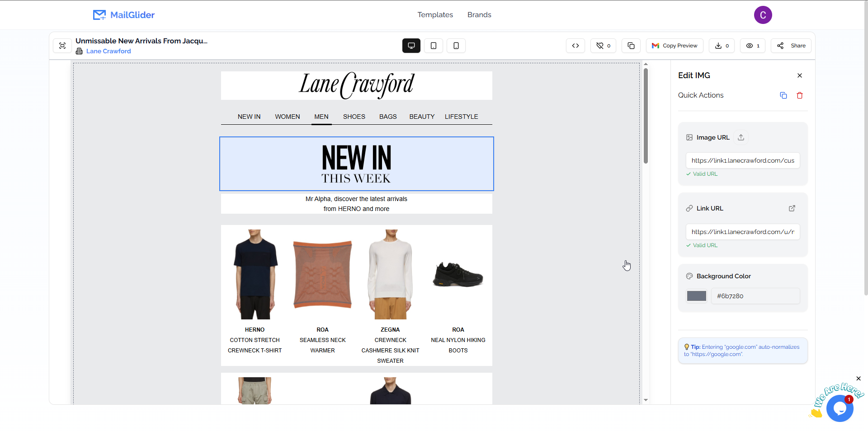Image resolution: width=868 pixels, height=431 pixels.
Task: Click the HERNO product label
Action: [255, 330]
